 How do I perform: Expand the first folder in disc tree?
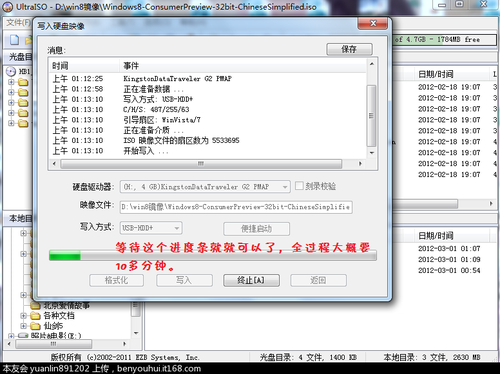pyautogui.click(x=11, y=82)
